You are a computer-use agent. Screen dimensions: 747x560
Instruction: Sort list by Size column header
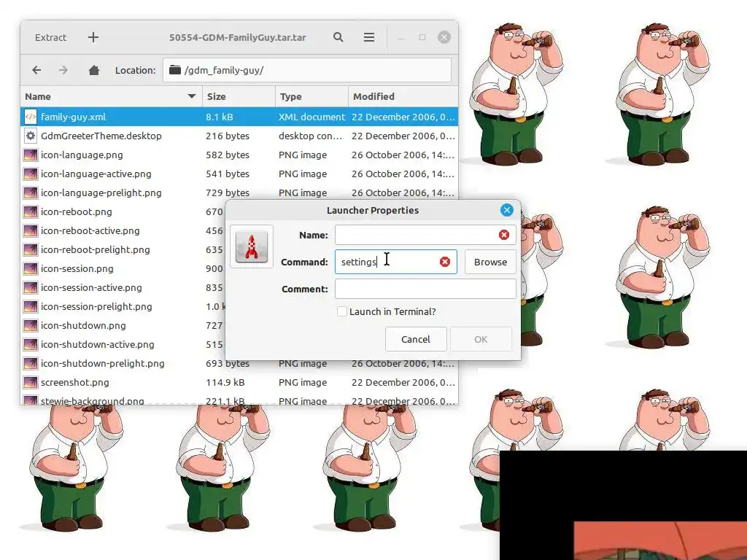239,96
